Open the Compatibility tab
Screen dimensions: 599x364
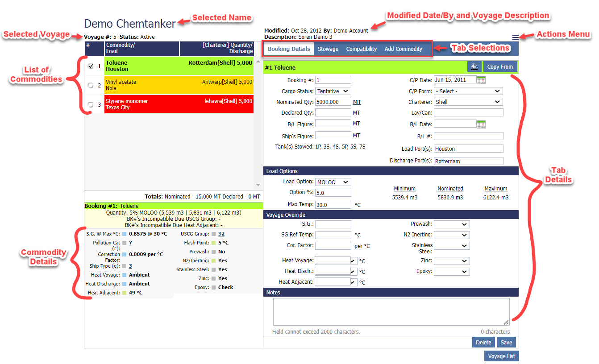(362, 49)
